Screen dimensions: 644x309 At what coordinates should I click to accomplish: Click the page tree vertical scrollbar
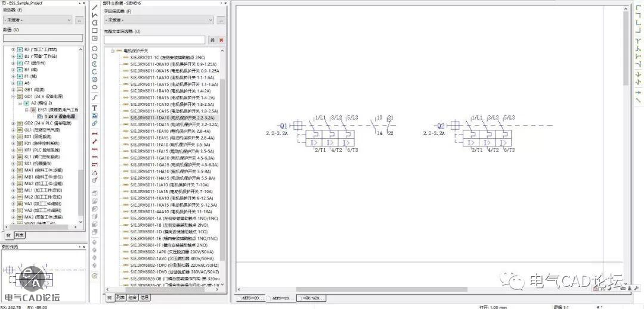[80, 193]
